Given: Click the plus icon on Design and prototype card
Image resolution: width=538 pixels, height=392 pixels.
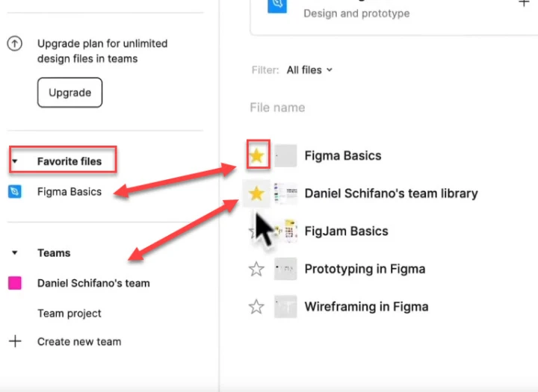Looking at the screenshot, I should tap(525, 4).
